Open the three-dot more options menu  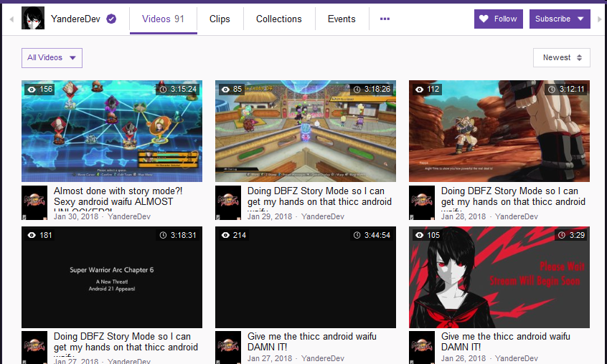pos(385,19)
